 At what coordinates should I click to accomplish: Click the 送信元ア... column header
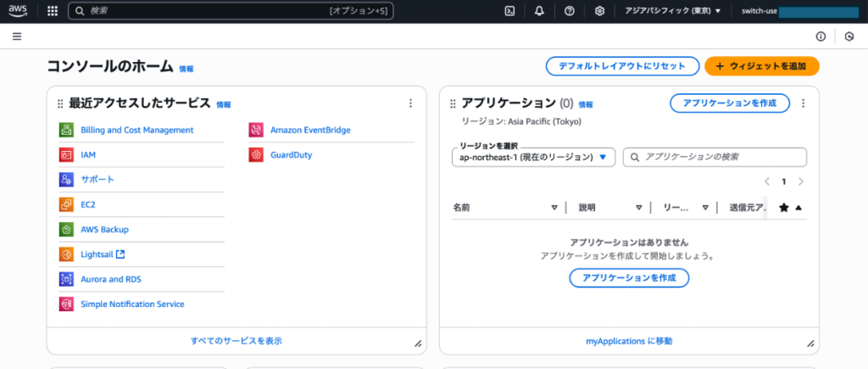[x=748, y=208]
